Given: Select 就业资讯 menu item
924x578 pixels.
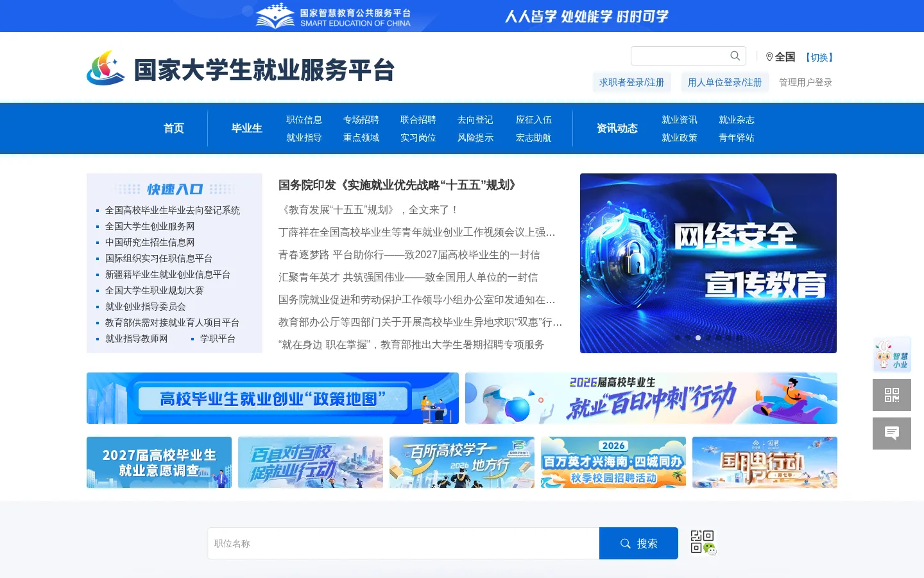Looking at the screenshot, I should pyautogui.click(x=680, y=119).
